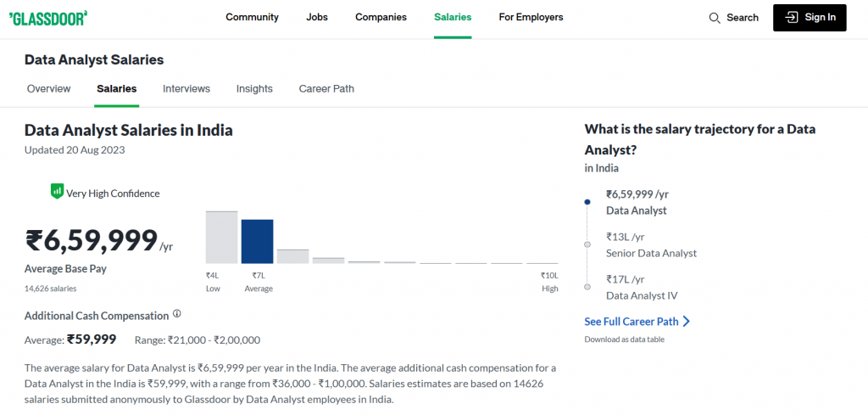Click the 'in India' text under trajectory heading
Screen dimensions: 868x415
point(602,168)
